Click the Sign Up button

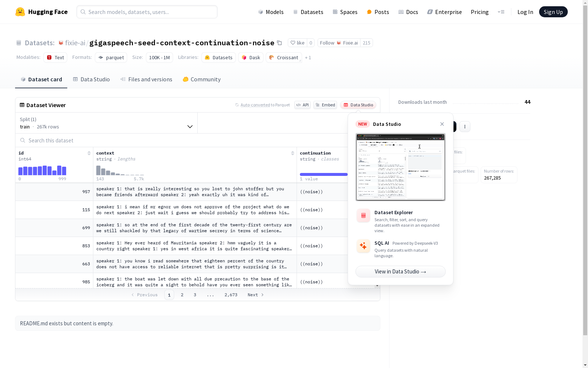[x=553, y=12]
